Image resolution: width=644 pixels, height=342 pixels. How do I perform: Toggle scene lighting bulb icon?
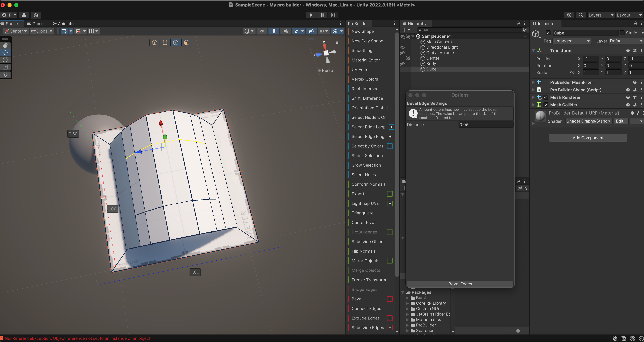pyautogui.click(x=274, y=31)
